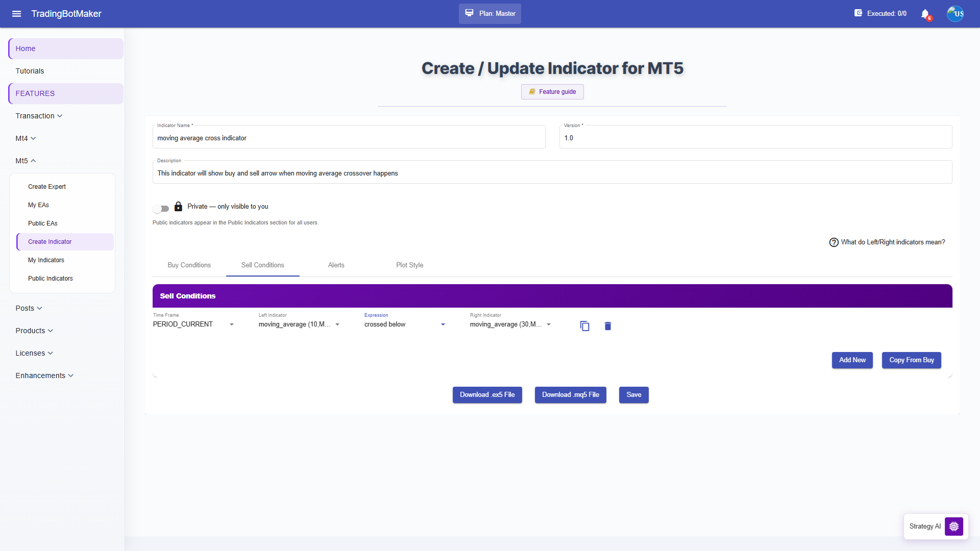Image resolution: width=980 pixels, height=551 pixels.
Task: Expand the Posts sidebar section
Action: pyautogui.click(x=29, y=308)
